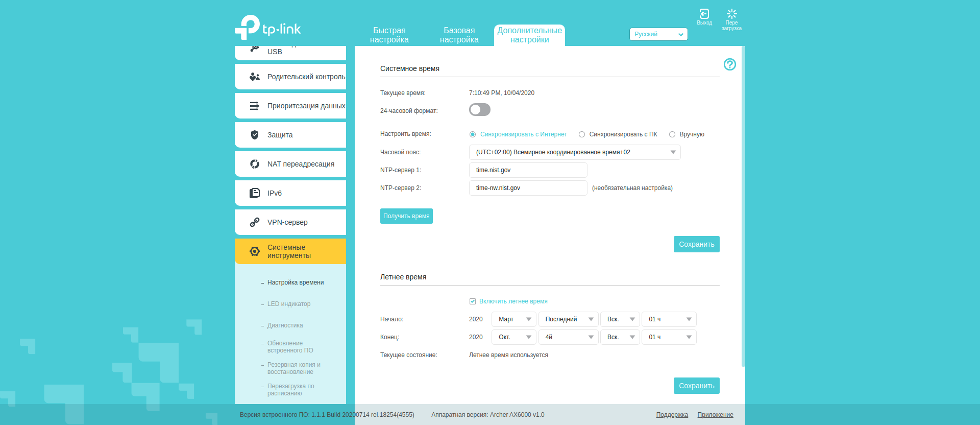
Task: Click the shield Security icon
Action: [x=255, y=135]
